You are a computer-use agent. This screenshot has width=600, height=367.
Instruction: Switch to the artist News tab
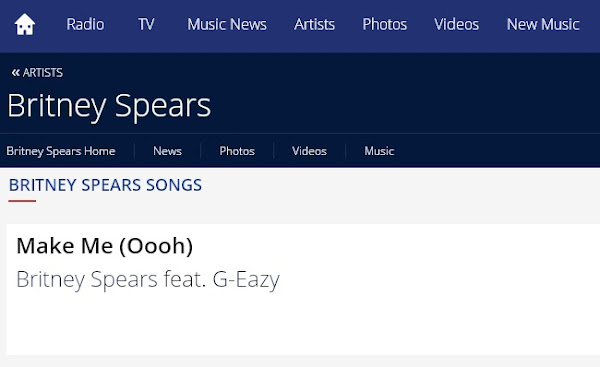pyautogui.click(x=167, y=151)
